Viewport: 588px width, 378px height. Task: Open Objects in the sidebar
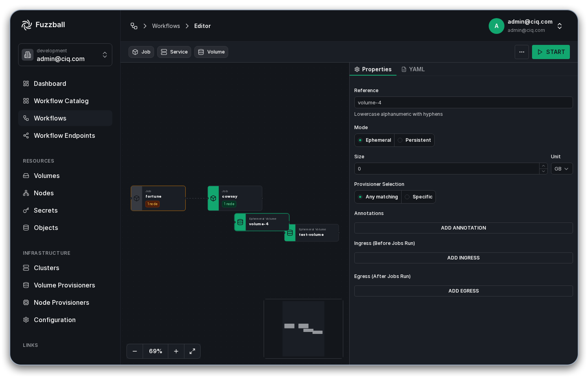tap(65, 228)
